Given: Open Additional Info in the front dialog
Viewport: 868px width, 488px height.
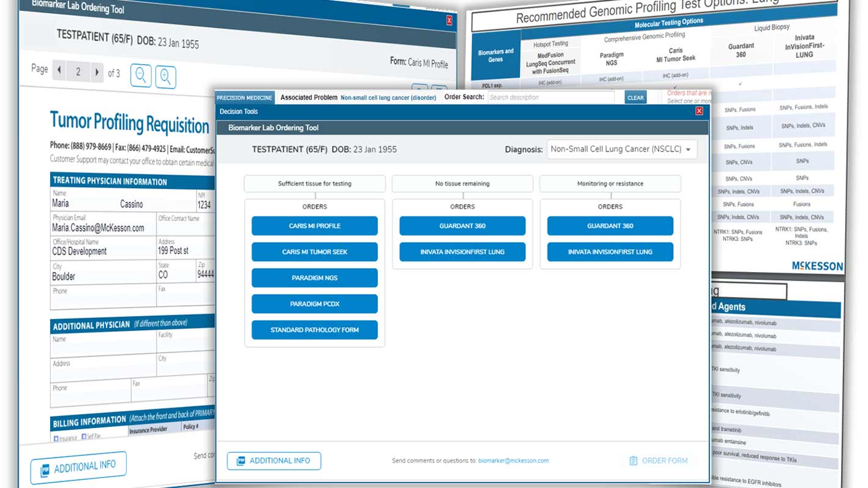Looking at the screenshot, I should tap(274, 461).
